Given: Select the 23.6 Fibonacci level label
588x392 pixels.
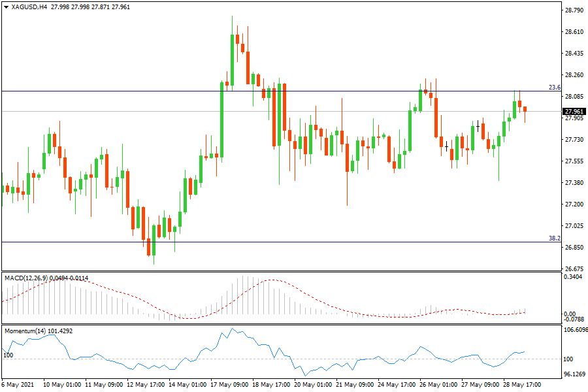Looking at the screenshot, I should point(554,88).
